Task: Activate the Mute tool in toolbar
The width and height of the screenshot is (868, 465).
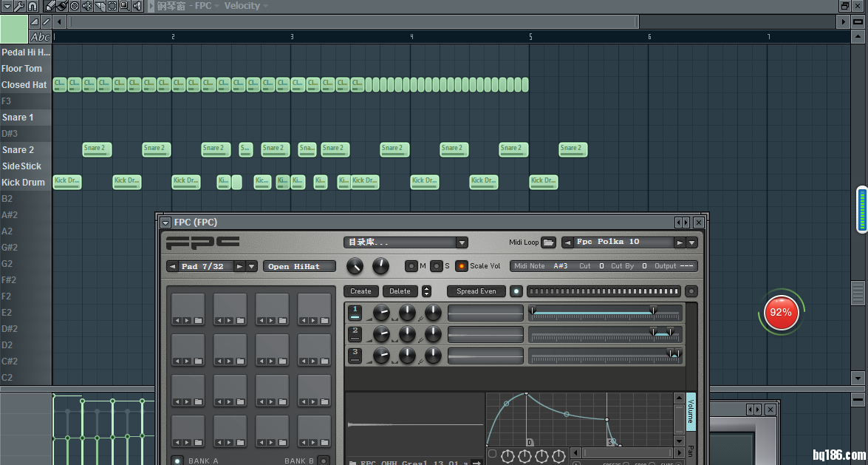Action: point(87,6)
